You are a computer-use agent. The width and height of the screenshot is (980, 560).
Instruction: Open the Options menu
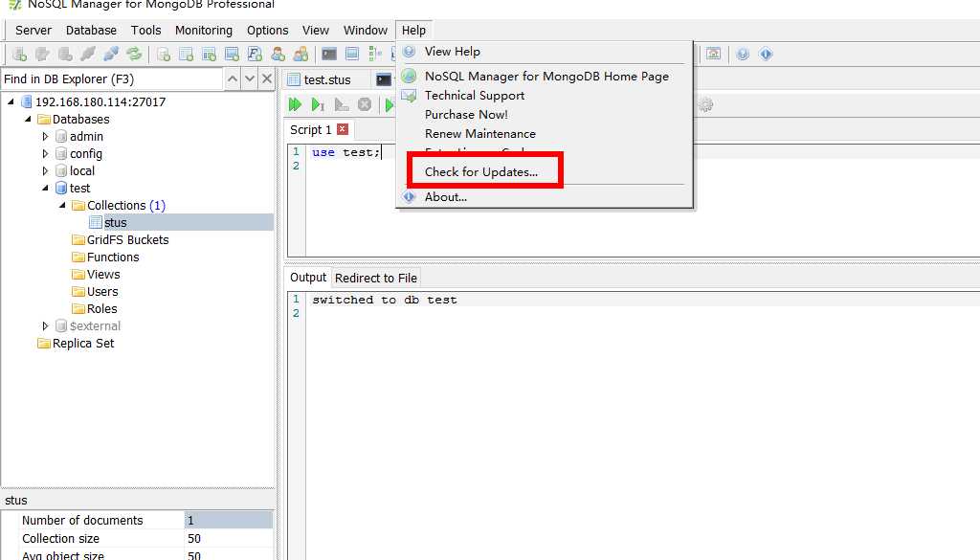tap(268, 30)
